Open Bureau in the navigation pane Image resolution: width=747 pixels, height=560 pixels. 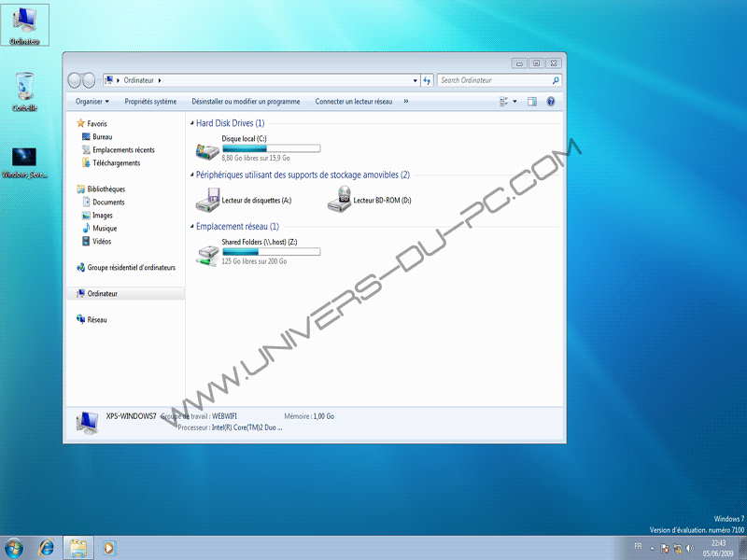(97, 136)
